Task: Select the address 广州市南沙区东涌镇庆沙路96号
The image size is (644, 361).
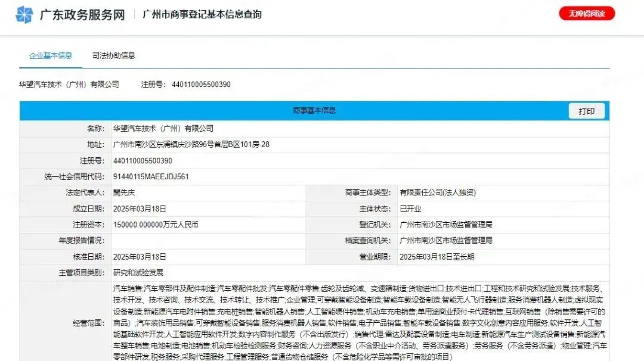Action: [x=191, y=144]
